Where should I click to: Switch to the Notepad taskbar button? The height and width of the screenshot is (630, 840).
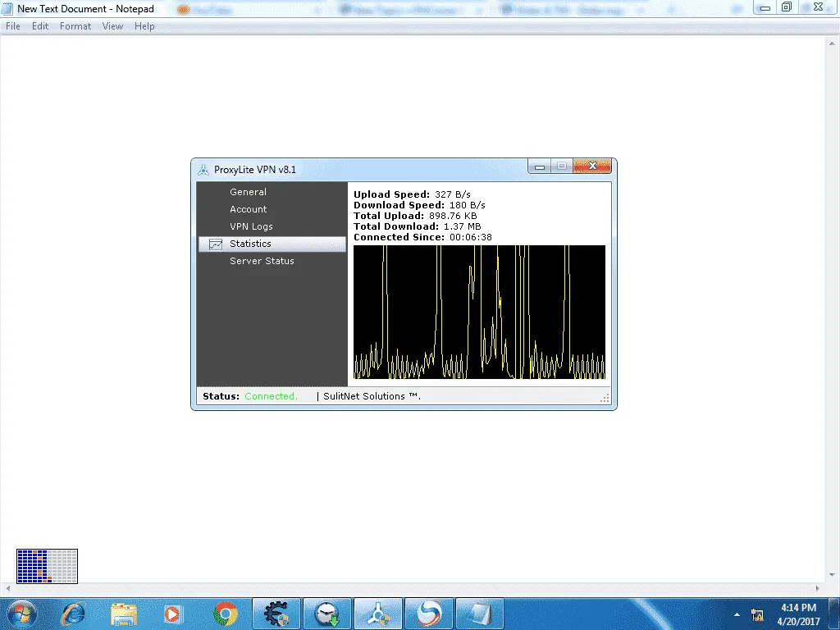479,614
